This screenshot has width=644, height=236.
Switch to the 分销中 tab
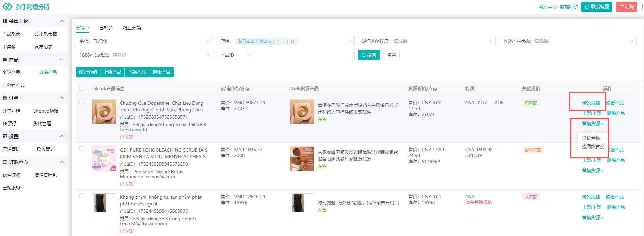(82, 28)
